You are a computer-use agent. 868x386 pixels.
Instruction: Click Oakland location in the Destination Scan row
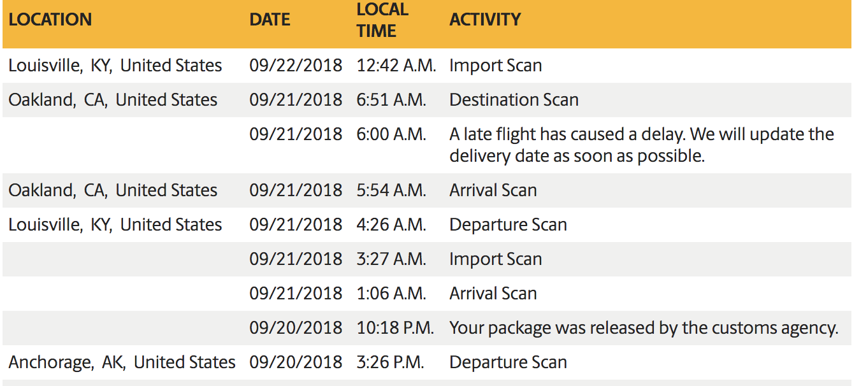point(113,100)
